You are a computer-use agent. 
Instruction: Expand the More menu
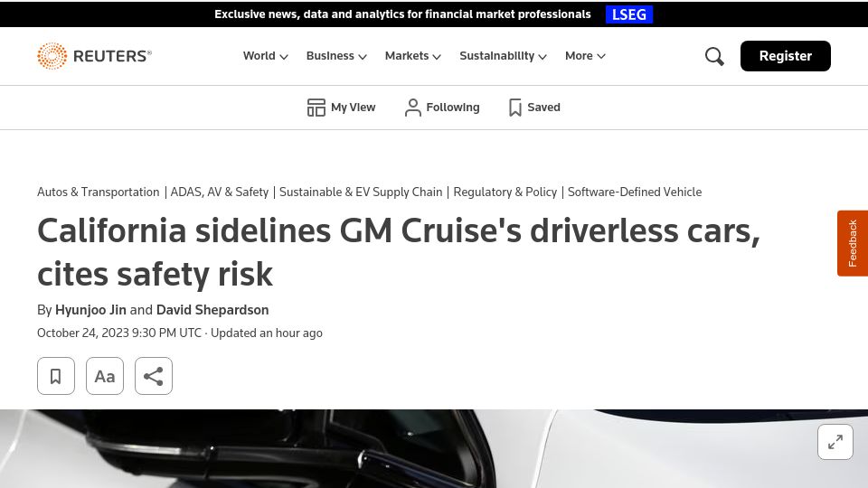pyautogui.click(x=585, y=56)
